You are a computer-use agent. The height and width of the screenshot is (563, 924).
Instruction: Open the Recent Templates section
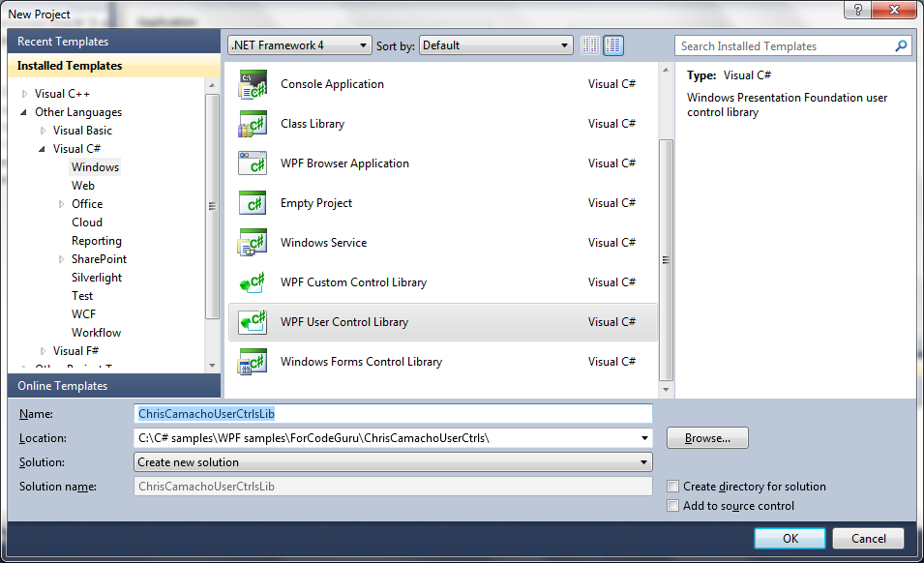(x=114, y=42)
